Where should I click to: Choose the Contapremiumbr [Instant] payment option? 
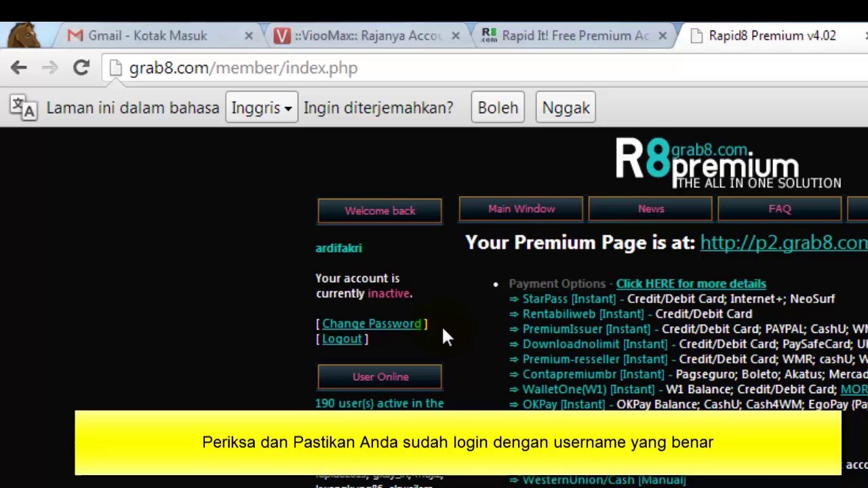point(593,374)
